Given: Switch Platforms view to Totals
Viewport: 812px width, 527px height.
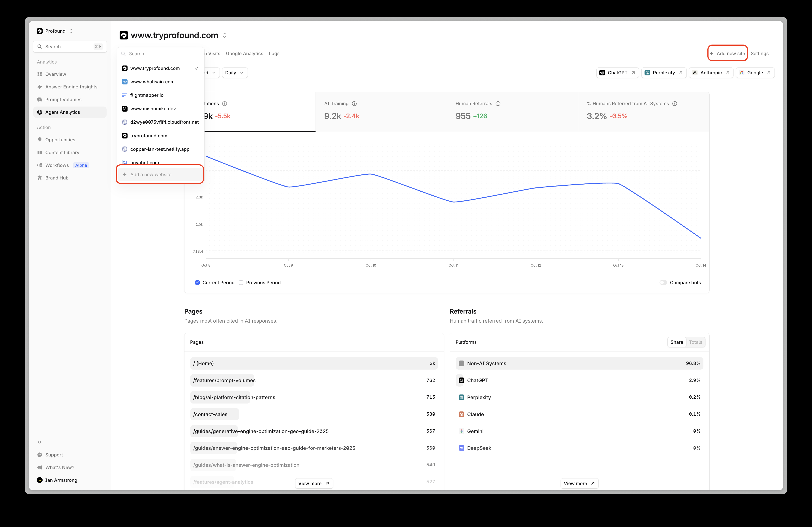Looking at the screenshot, I should (x=695, y=342).
